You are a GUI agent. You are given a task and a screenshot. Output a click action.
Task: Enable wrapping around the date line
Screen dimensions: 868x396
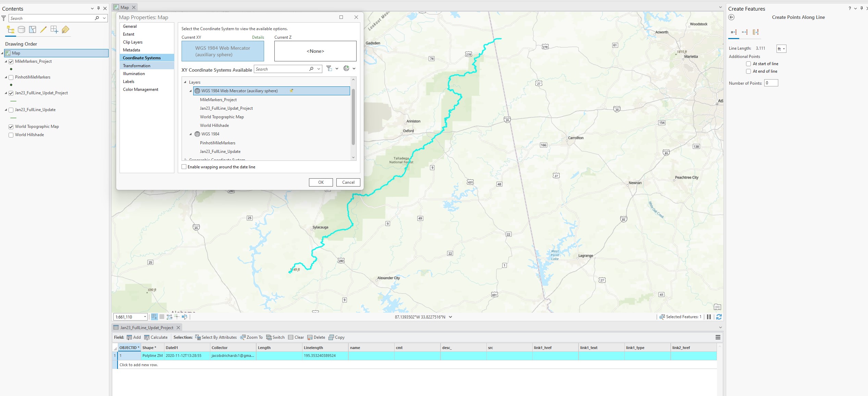coord(184,167)
